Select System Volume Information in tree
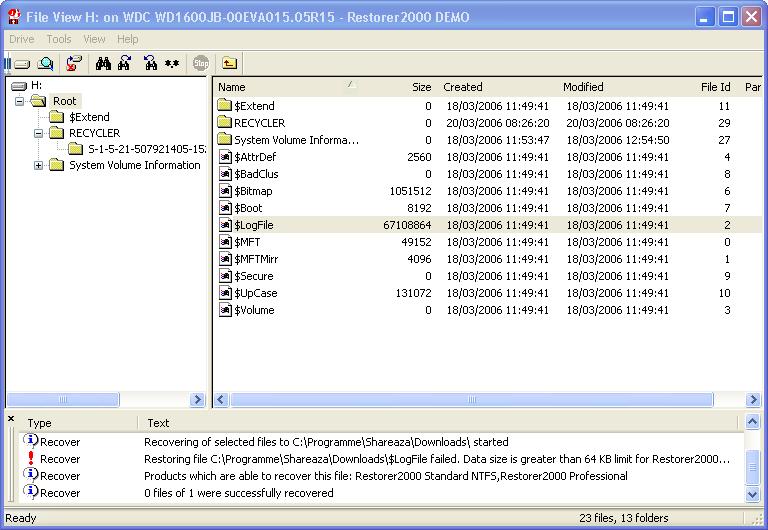 (x=135, y=165)
